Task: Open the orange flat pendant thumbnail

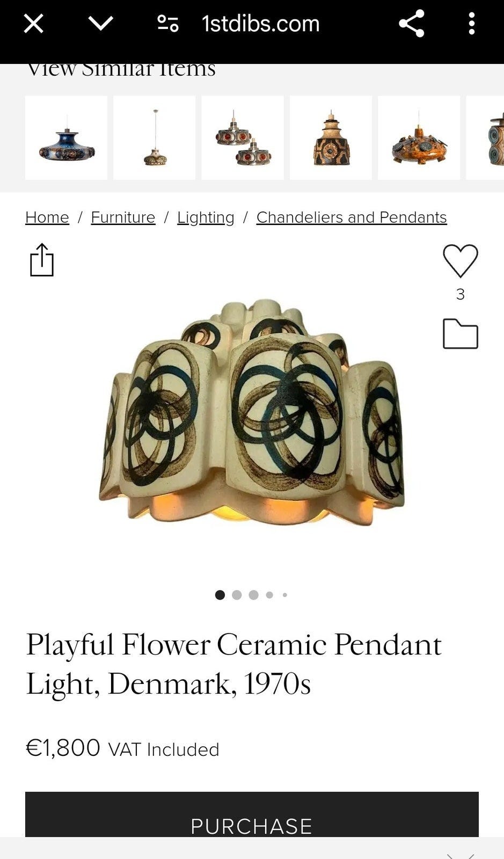Action: (x=419, y=138)
